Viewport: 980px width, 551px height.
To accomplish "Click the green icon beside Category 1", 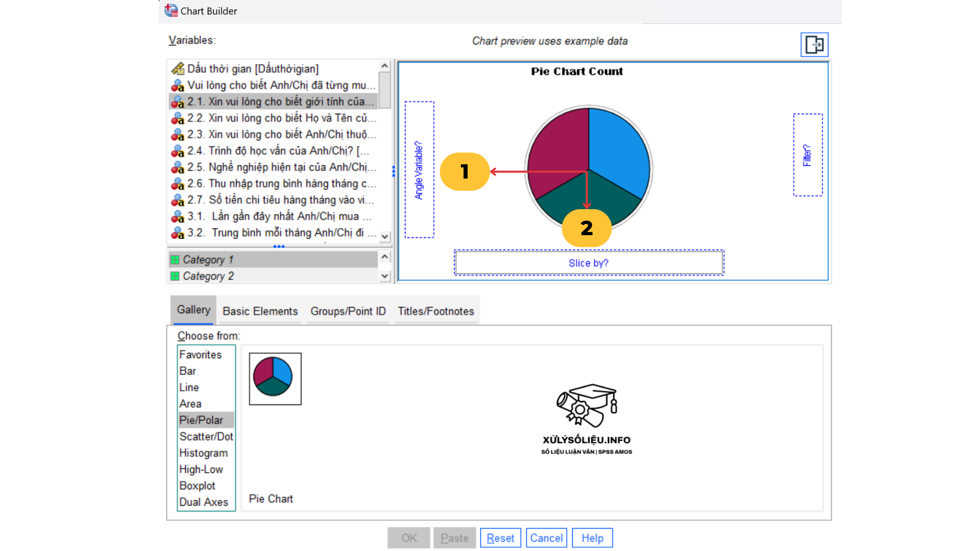I will click(175, 260).
